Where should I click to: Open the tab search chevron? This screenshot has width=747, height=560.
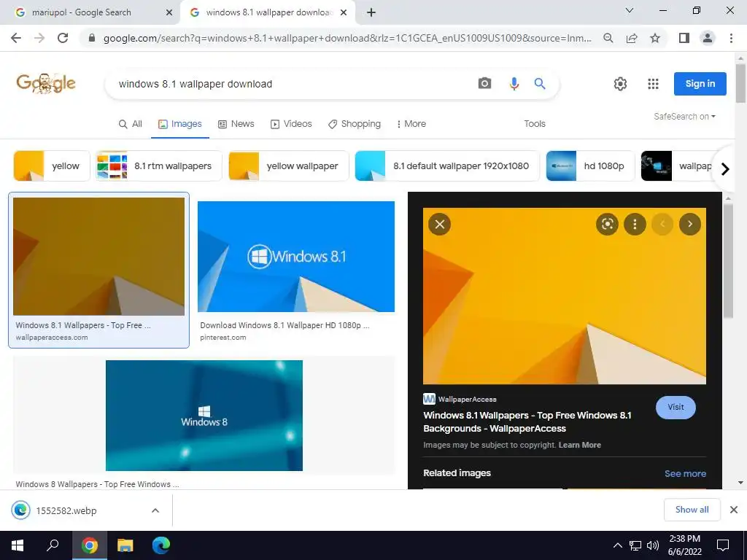(629, 10)
